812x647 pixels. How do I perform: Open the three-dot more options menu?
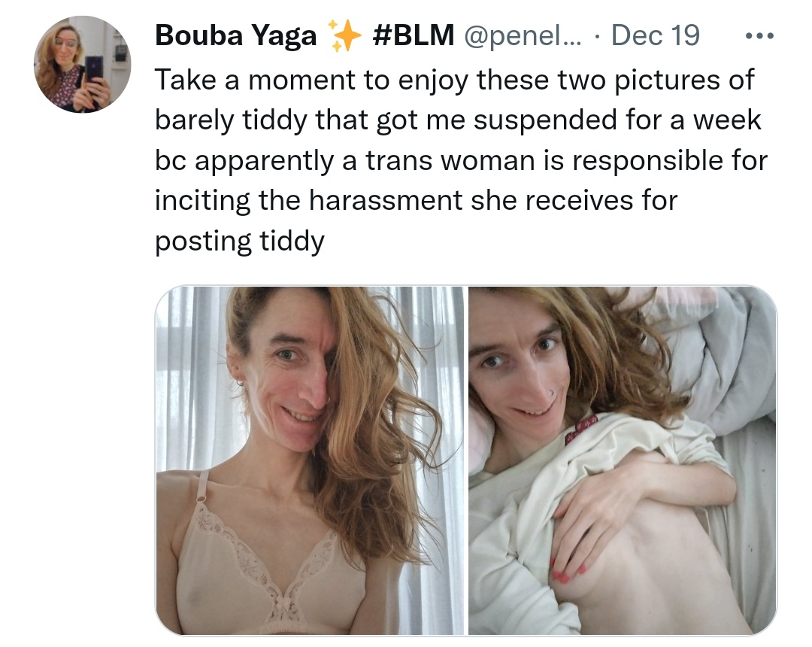pyautogui.click(x=759, y=36)
